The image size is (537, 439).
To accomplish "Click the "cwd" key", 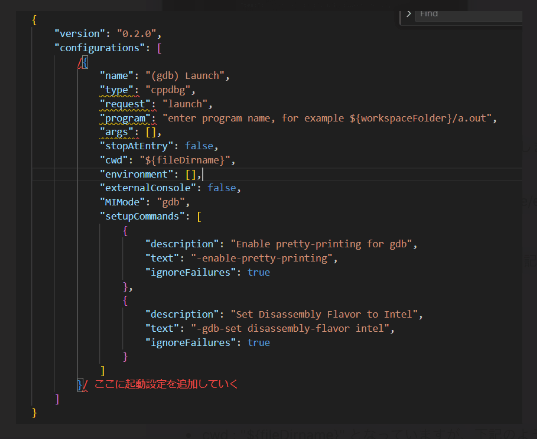I will (x=114, y=160).
